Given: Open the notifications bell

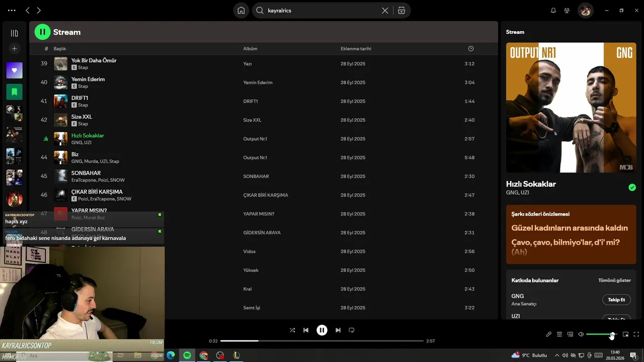Looking at the screenshot, I should [553, 10].
